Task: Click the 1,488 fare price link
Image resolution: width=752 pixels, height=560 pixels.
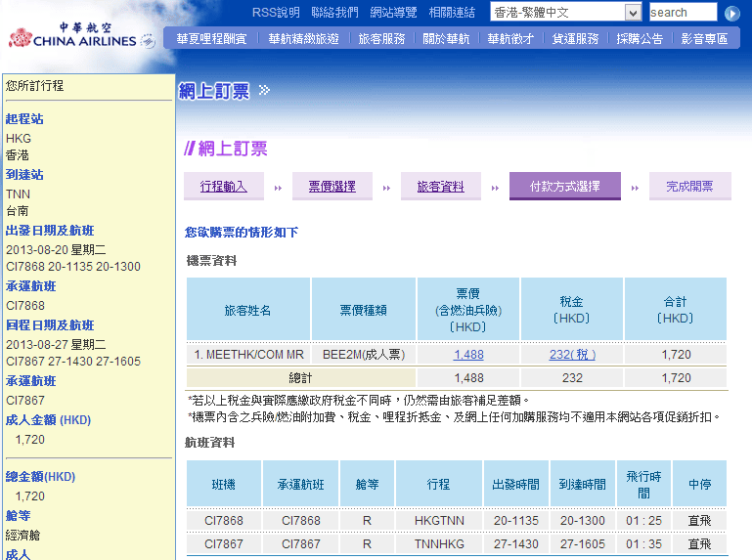Action: pyautogui.click(x=468, y=355)
